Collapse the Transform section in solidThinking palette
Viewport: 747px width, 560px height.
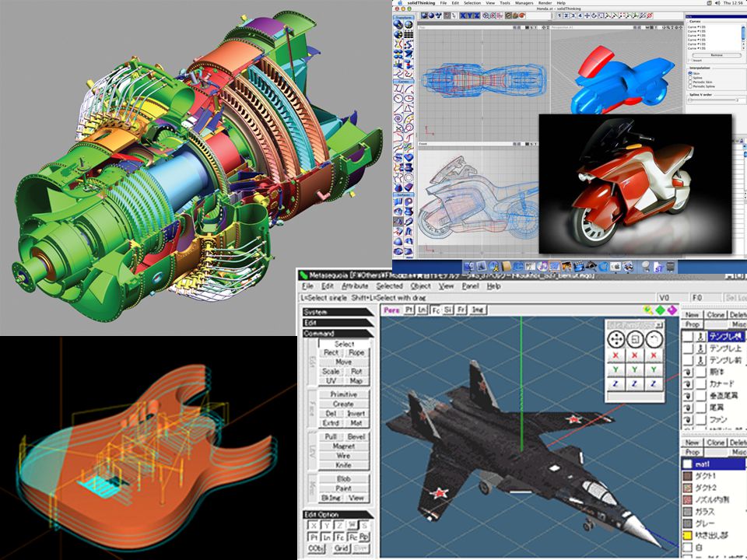404,18
